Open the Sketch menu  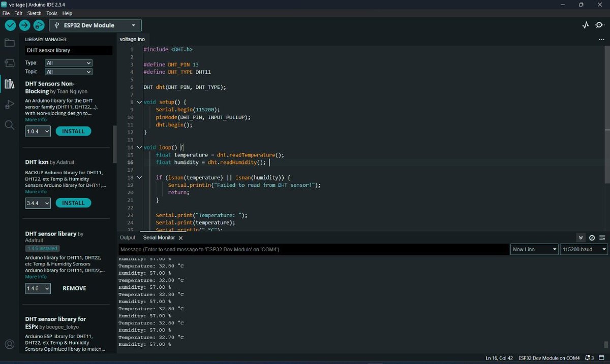click(x=34, y=13)
